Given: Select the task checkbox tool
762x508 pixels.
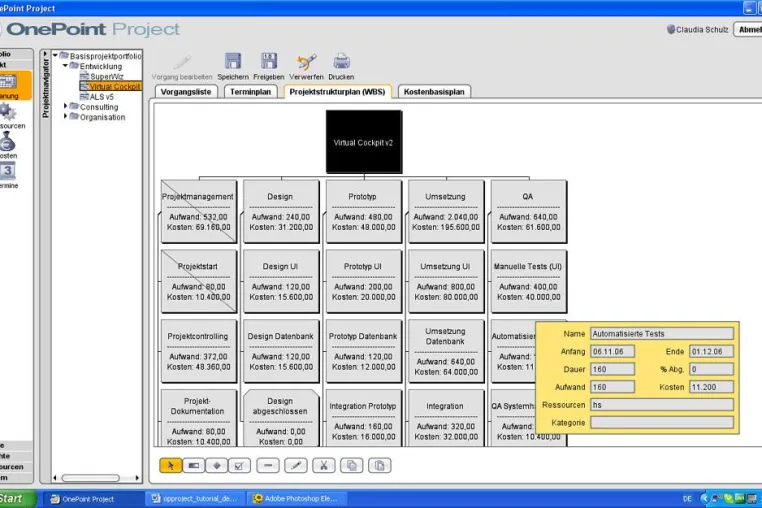Looking at the screenshot, I should (239, 466).
